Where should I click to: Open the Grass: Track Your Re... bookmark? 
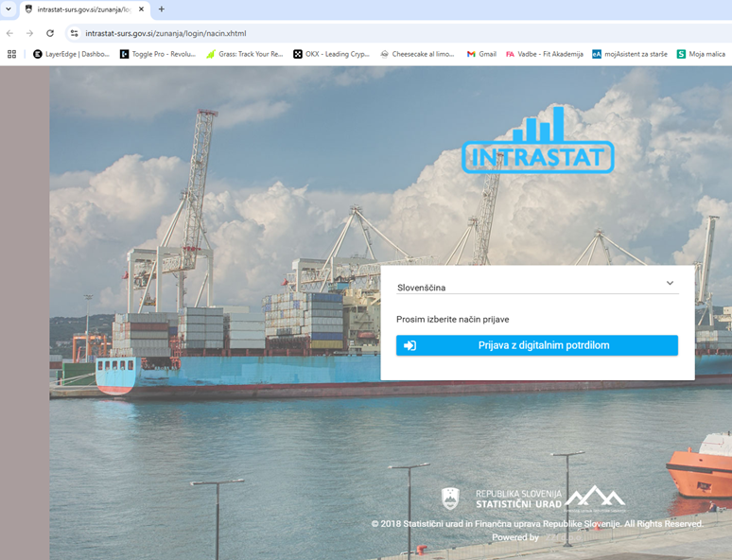(x=245, y=54)
